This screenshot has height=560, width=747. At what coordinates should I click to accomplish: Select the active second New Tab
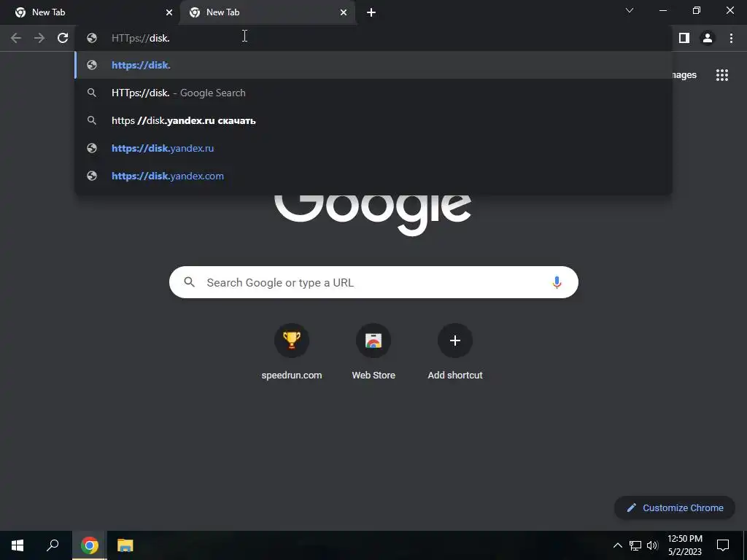(267, 12)
